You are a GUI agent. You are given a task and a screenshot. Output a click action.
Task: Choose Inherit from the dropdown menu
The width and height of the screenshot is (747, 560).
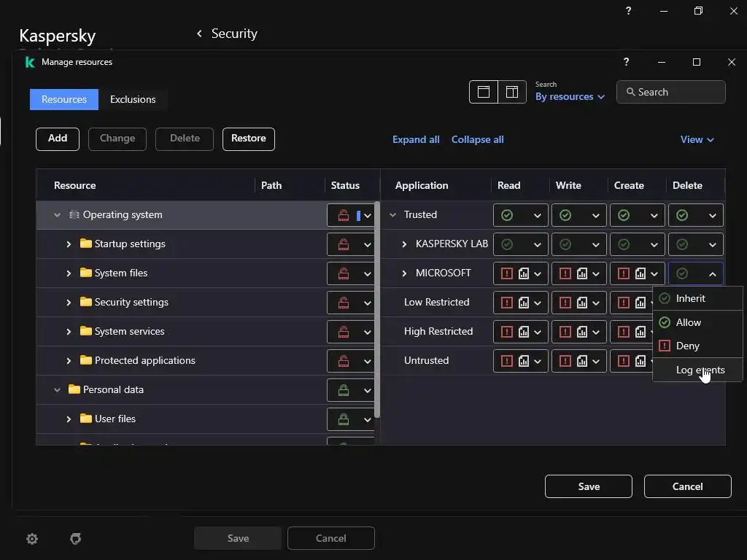point(697,298)
